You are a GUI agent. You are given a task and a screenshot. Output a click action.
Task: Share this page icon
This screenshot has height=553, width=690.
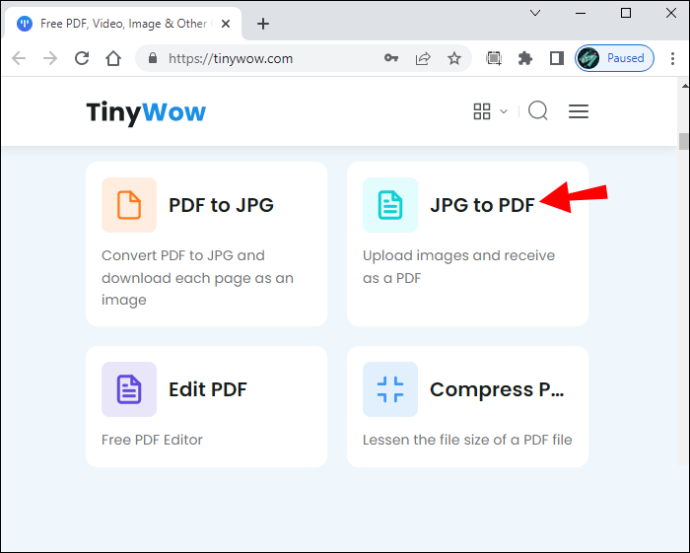[x=422, y=58]
